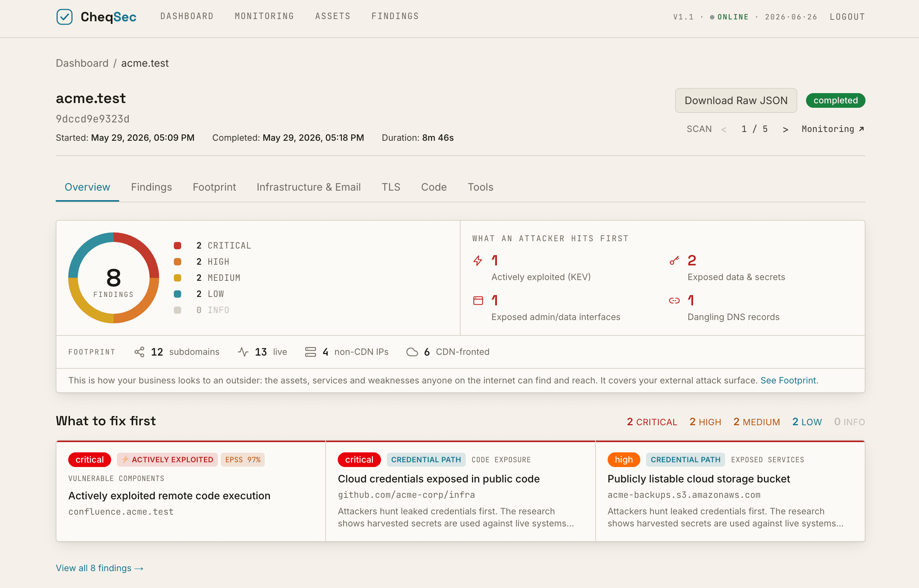Viewport: 919px width, 588px height.
Task: Click the orange high severity badge
Action: point(624,460)
